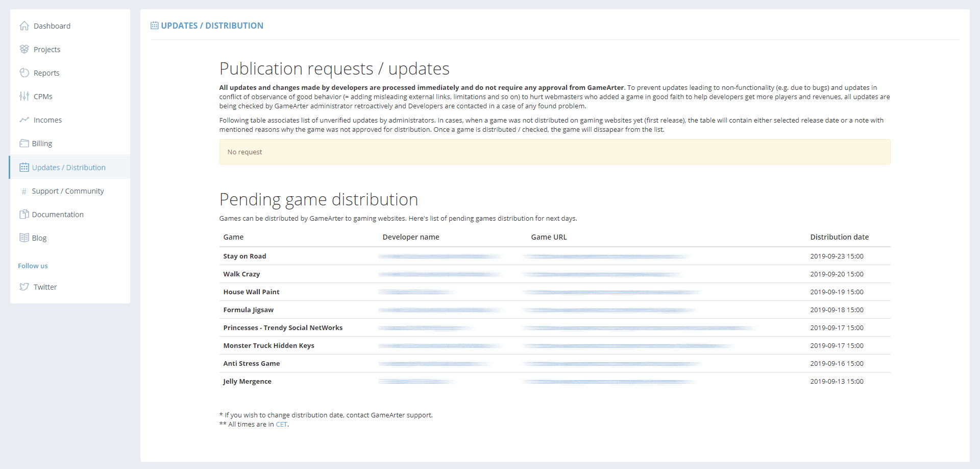Select Updates / Distribution sidebar entry
The height and width of the screenshot is (469, 980).
click(x=69, y=167)
